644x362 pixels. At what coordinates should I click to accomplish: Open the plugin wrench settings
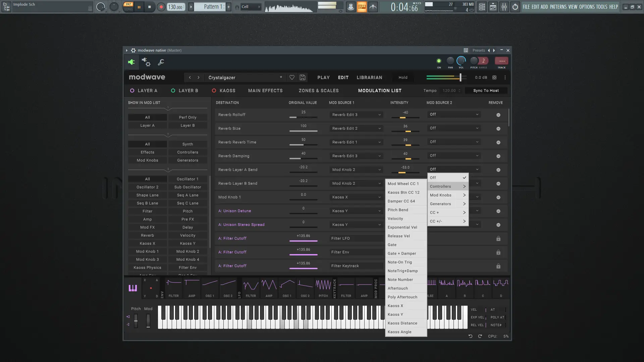point(161,62)
